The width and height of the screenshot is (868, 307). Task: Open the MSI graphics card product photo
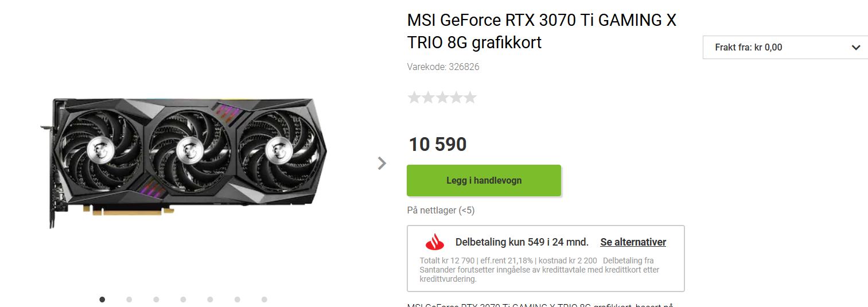click(x=184, y=162)
